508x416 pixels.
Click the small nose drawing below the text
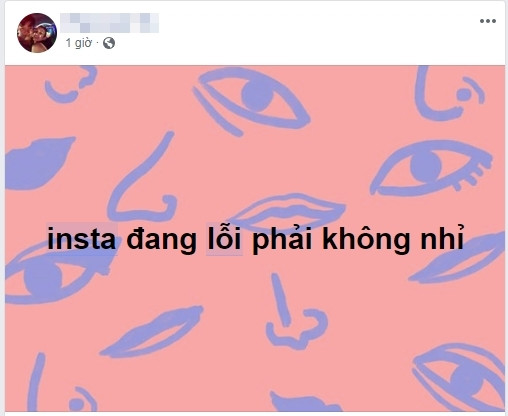[x=295, y=312]
